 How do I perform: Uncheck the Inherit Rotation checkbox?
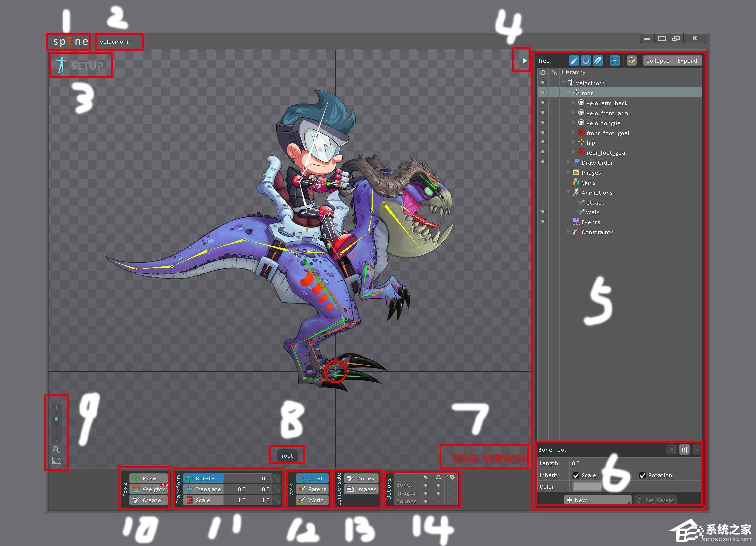click(643, 475)
